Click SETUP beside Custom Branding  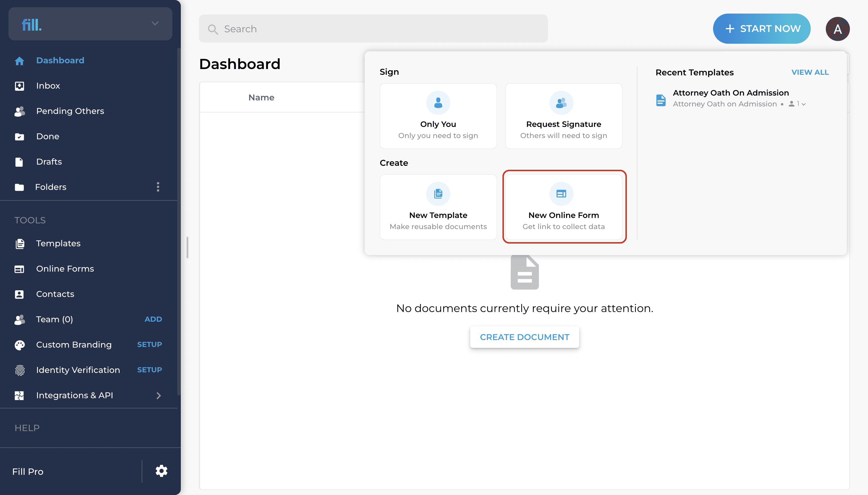[149, 344]
